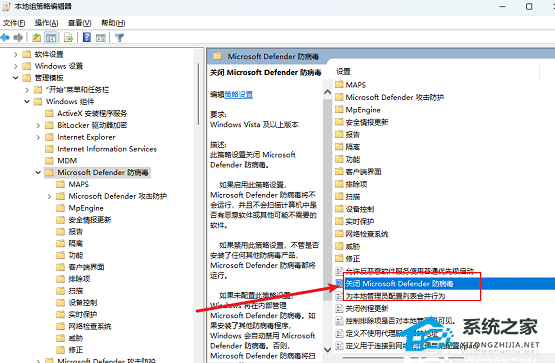Click folder icon of 安全情报更新 in settings list
Viewport: 555px width, 363px height.
339,122
